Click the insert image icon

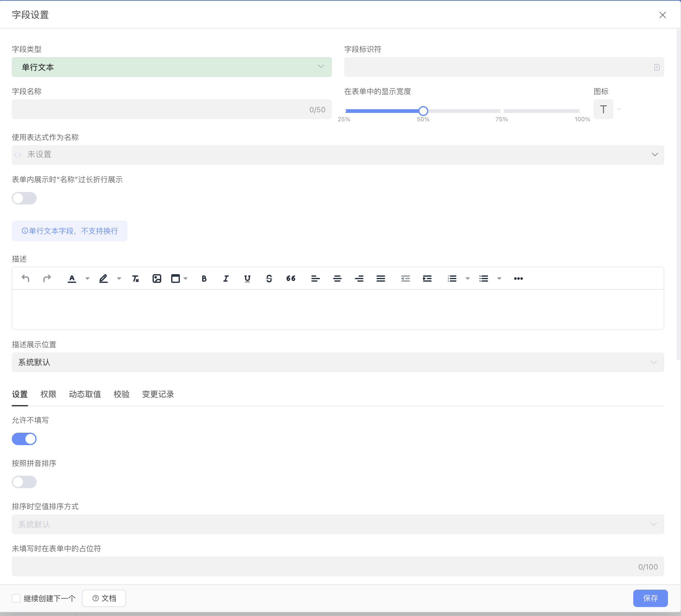point(157,279)
